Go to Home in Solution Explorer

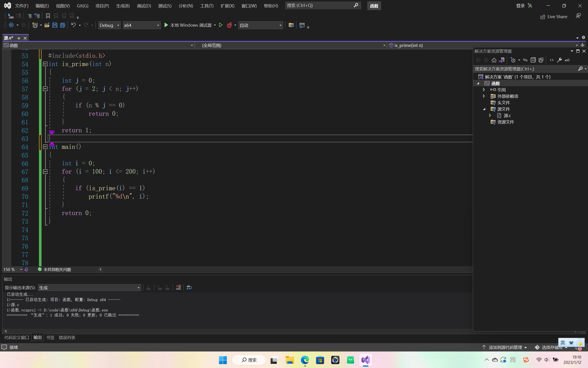tap(494, 60)
